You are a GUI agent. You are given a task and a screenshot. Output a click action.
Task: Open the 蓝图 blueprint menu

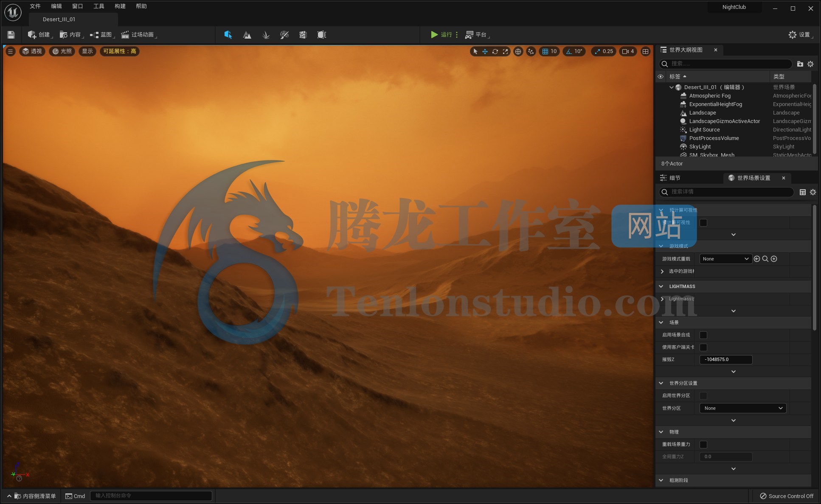102,35
